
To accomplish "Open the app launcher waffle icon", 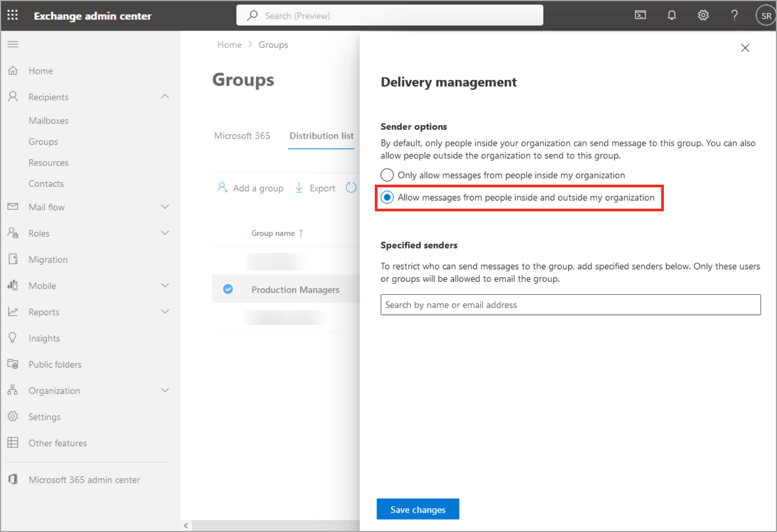I will (x=13, y=15).
